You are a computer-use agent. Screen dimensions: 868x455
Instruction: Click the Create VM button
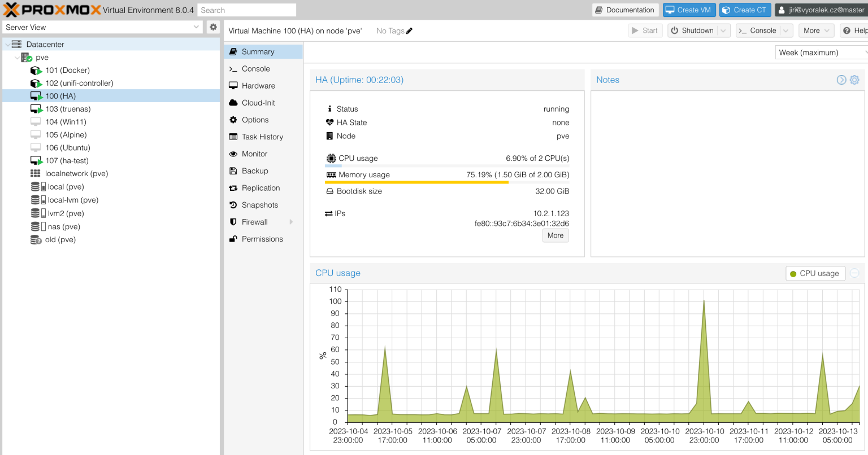(689, 10)
